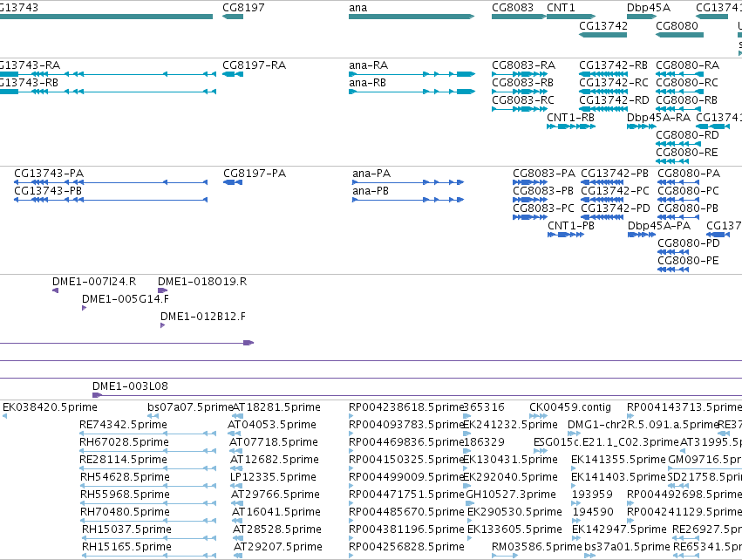Image resolution: width=742 pixels, height=560 pixels.
Task: Select the CG8083 gene label
Action: (x=513, y=8)
